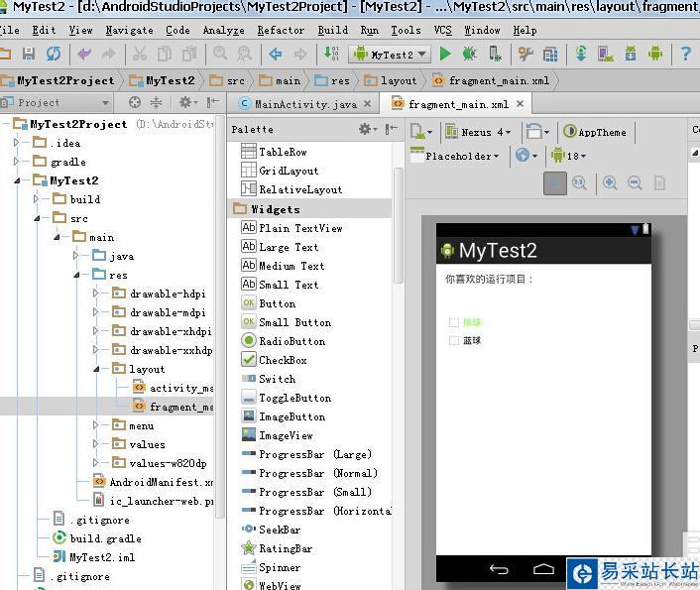The height and width of the screenshot is (590, 700).
Task: Open the Palette settings gear
Action: tap(368, 129)
